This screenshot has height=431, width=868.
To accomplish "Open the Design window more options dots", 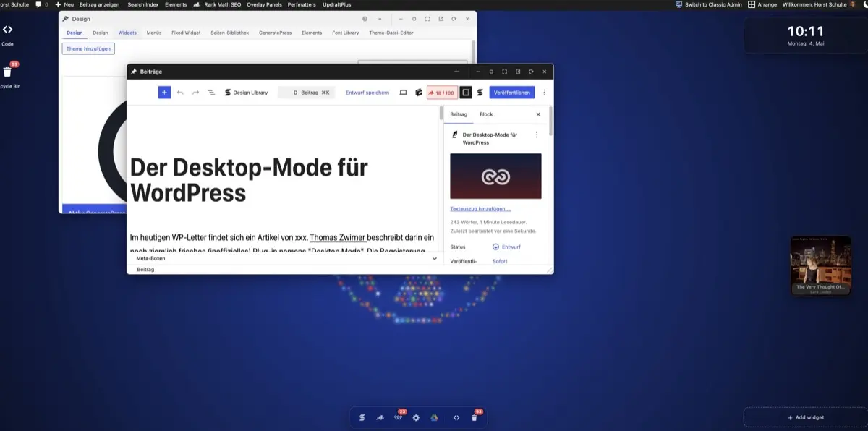I will pos(379,19).
